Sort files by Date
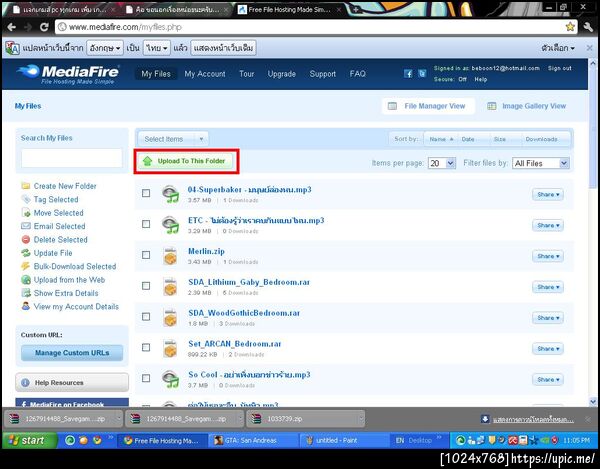600x469 pixels. point(468,139)
